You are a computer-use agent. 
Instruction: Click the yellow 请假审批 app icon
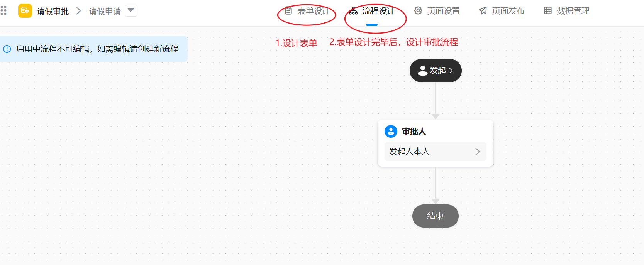tap(25, 11)
